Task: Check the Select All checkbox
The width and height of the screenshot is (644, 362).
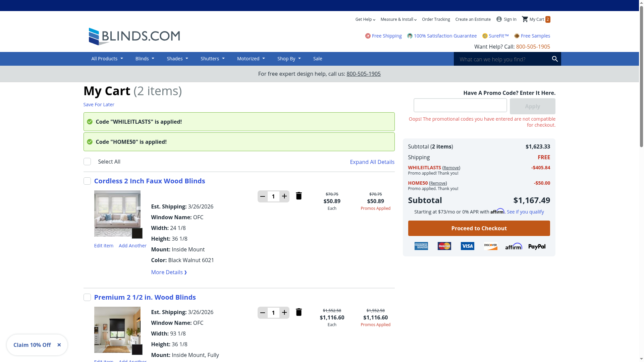Action: pyautogui.click(x=87, y=162)
